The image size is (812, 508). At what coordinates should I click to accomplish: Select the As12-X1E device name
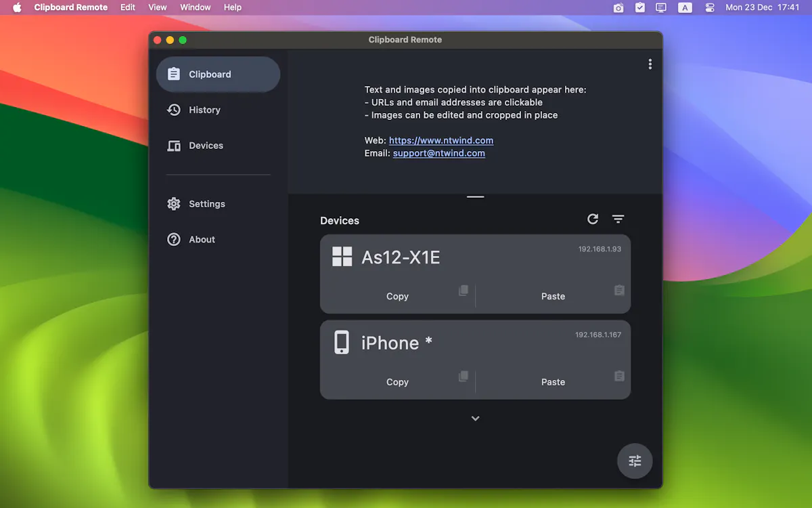[x=401, y=257]
